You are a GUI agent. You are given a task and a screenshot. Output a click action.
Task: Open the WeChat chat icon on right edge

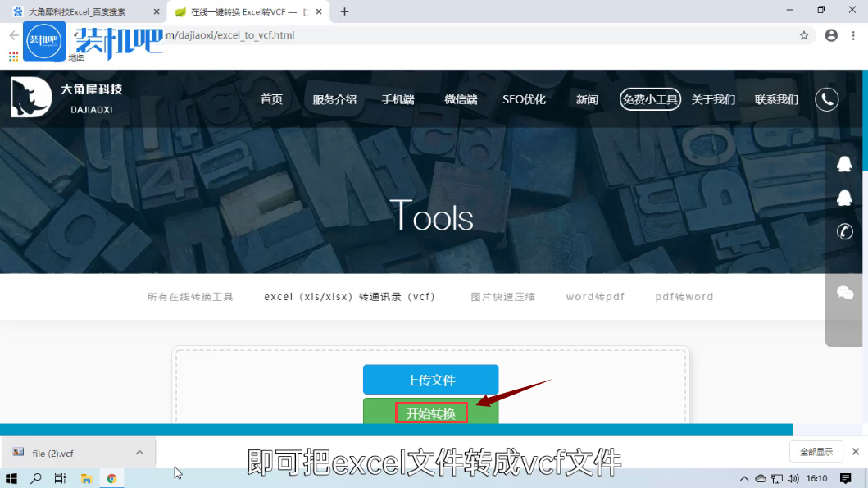(x=844, y=292)
